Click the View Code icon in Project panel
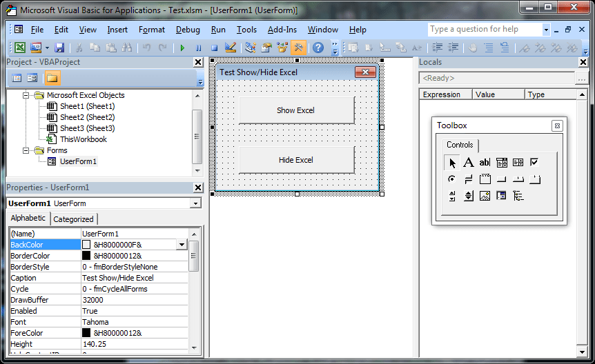 [17, 78]
